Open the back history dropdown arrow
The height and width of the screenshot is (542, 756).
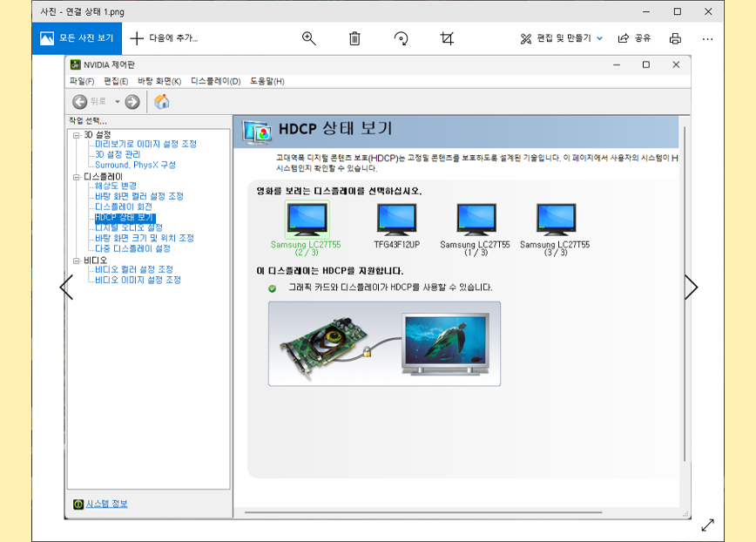(118, 102)
